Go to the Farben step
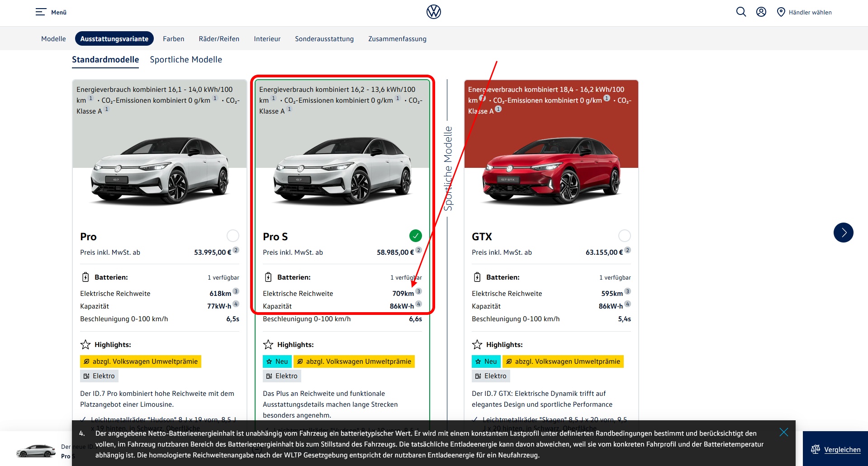Screen dimensions: 868x466 [x=174, y=39]
